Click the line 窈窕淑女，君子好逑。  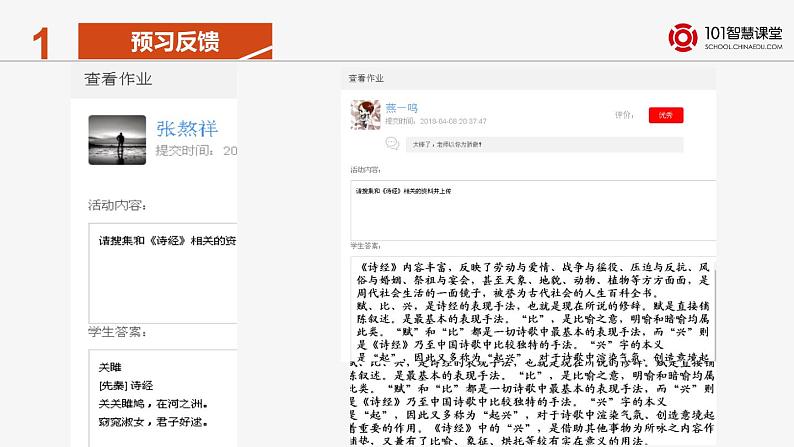pyautogui.click(x=154, y=422)
